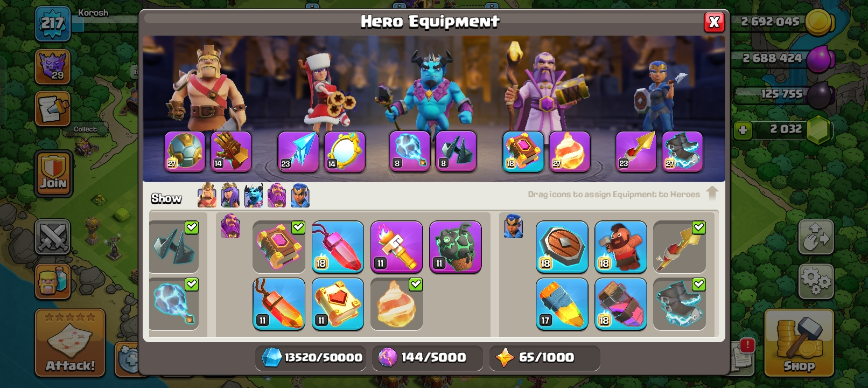Image resolution: width=868 pixels, height=388 pixels.
Task: Tap the Attack! button
Action: click(70, 343)
